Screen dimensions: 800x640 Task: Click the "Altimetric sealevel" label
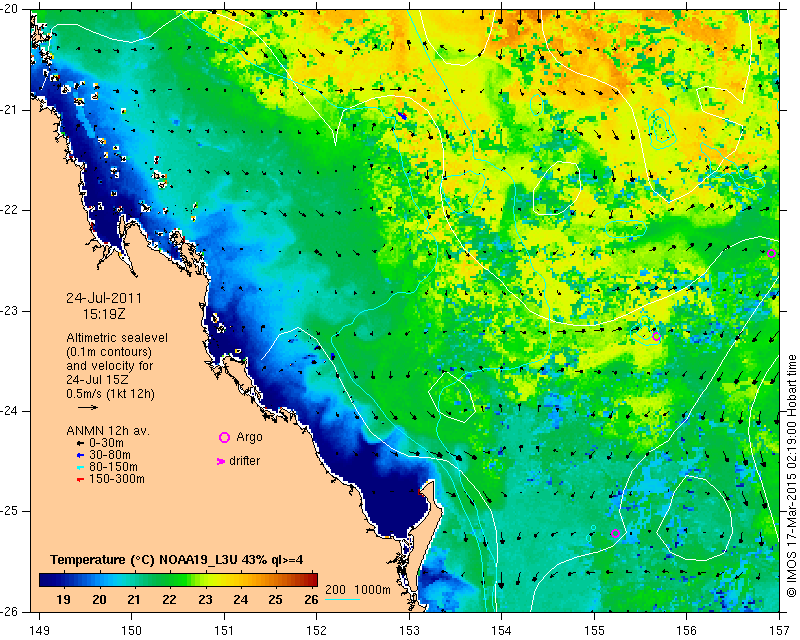117,338
